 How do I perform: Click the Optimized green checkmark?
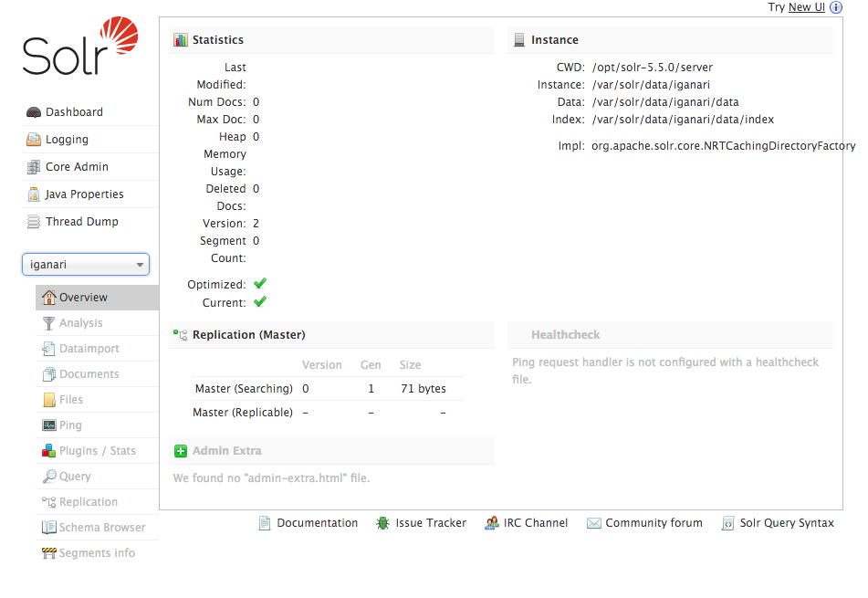pos(259,284)
